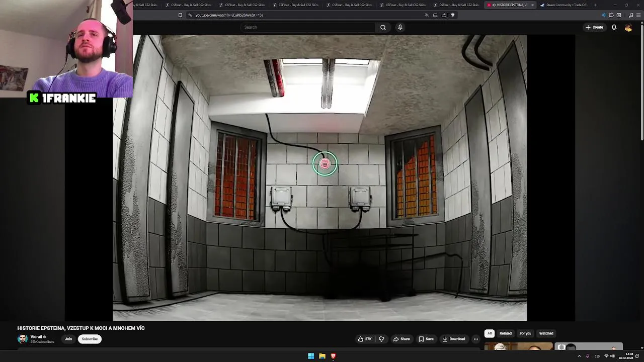Image resolution: width=644 pixels, height=362 pixels.
Task: Click the blue audio indicator icon in the browser toolbar
Action: pyautogui.click(x=604, y=15)
